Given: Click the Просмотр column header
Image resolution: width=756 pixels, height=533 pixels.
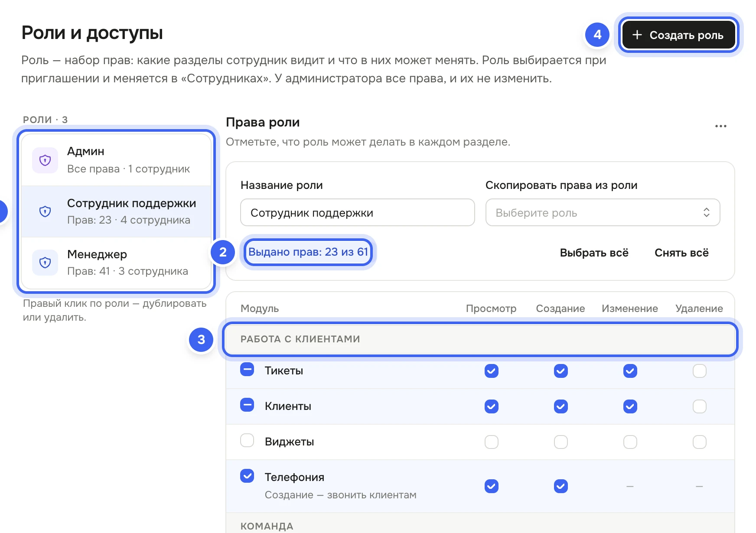Looking at the screenshot, I should pyautogui.click(x=491, y=309).
